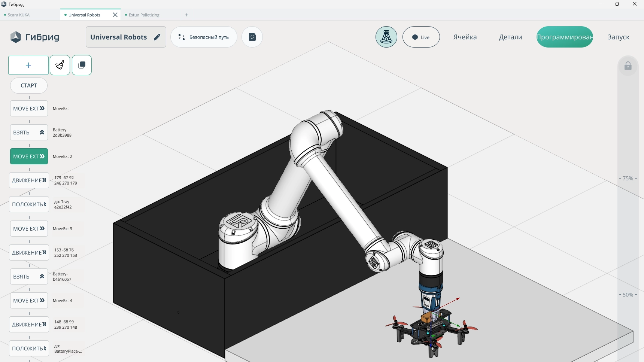Toggle the Live mode switch
Viewport: 644px width, 362px height.
[x=421, y=37]
